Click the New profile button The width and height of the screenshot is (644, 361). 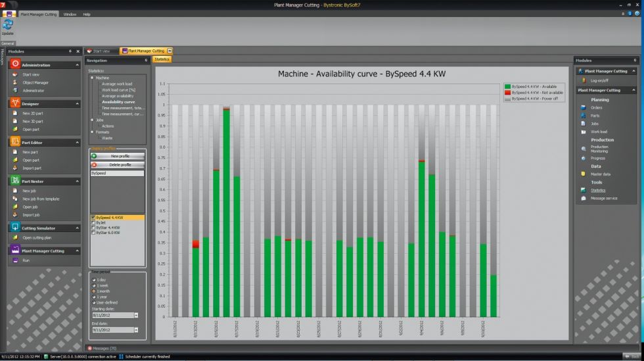point(118,156)
